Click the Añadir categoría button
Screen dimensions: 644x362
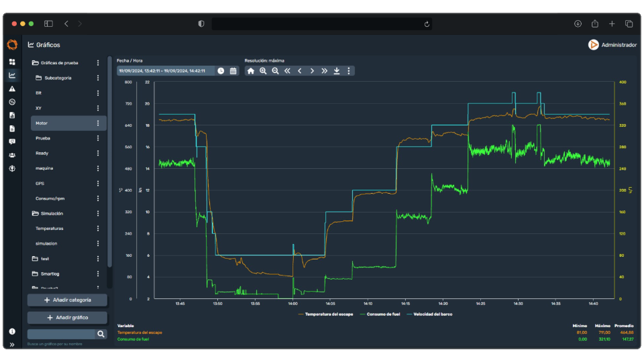(67, 300)
